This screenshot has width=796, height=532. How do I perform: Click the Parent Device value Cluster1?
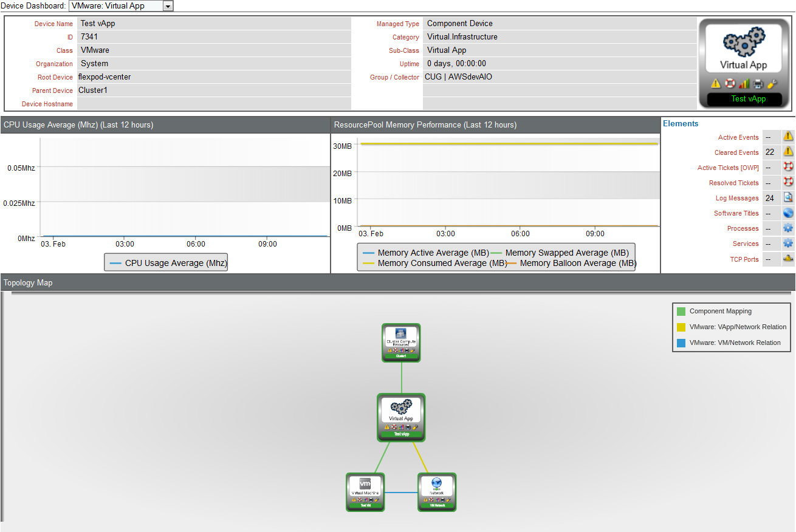point(93,90)
